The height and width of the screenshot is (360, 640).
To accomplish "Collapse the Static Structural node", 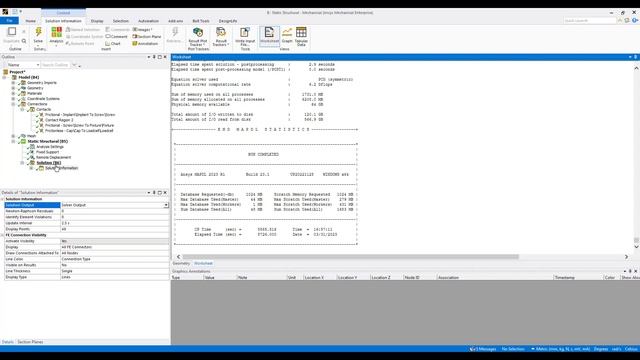I will tap(13, 141).
